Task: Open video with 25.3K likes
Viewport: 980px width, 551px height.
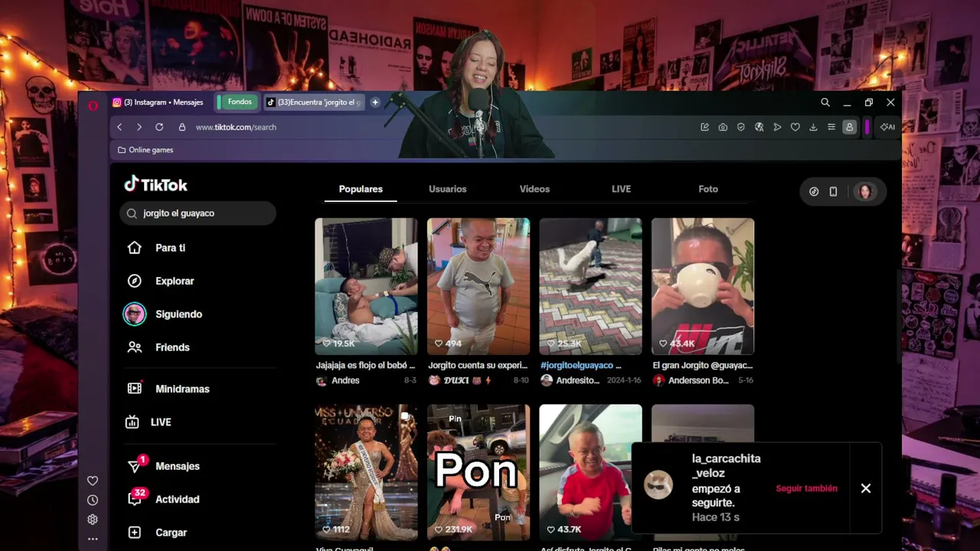Action: 590,286
